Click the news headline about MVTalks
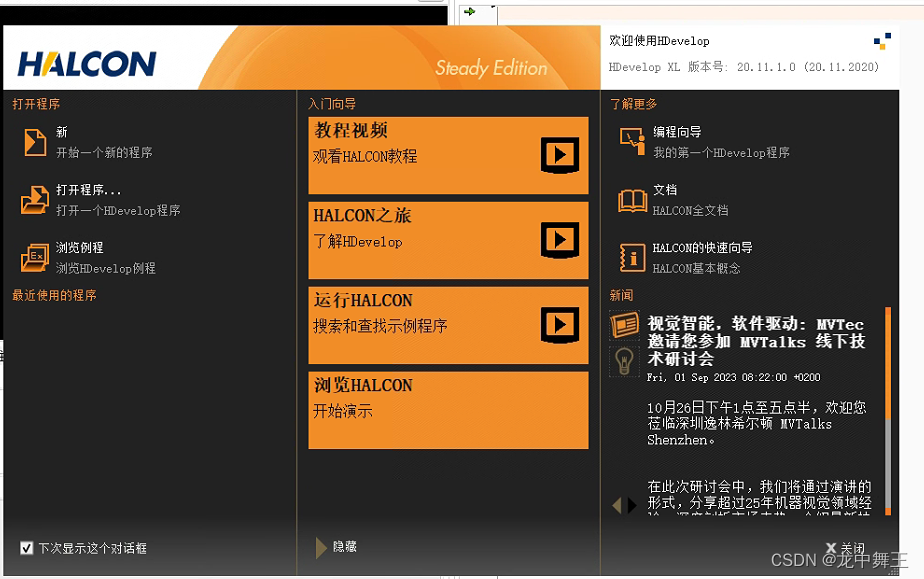924x579 pixels. (x=756, y=341)
